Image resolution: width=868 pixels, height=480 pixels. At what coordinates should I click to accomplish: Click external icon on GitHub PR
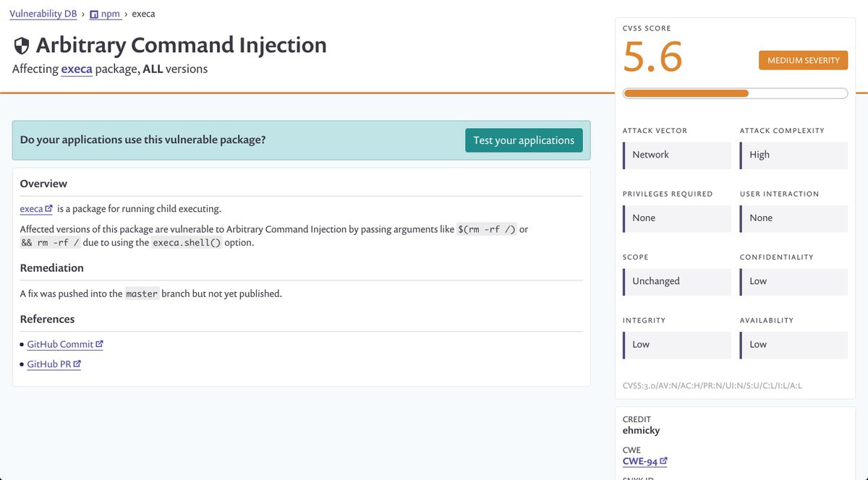pos(77,364)
